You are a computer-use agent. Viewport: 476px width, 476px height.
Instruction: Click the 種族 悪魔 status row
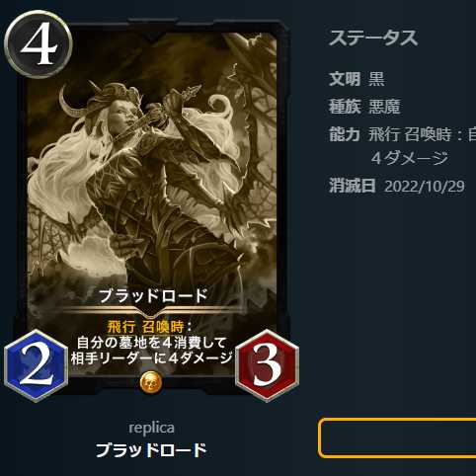(364, 107)
